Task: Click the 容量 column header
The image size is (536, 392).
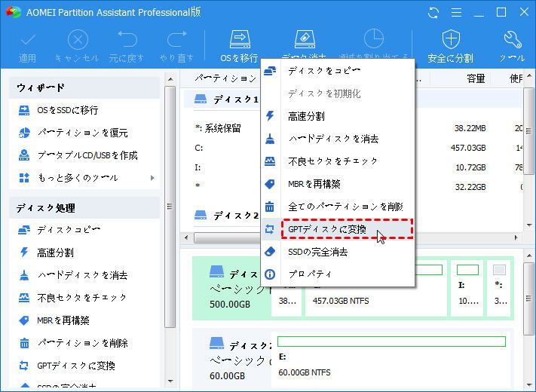Action: click(x=476, y=78)
